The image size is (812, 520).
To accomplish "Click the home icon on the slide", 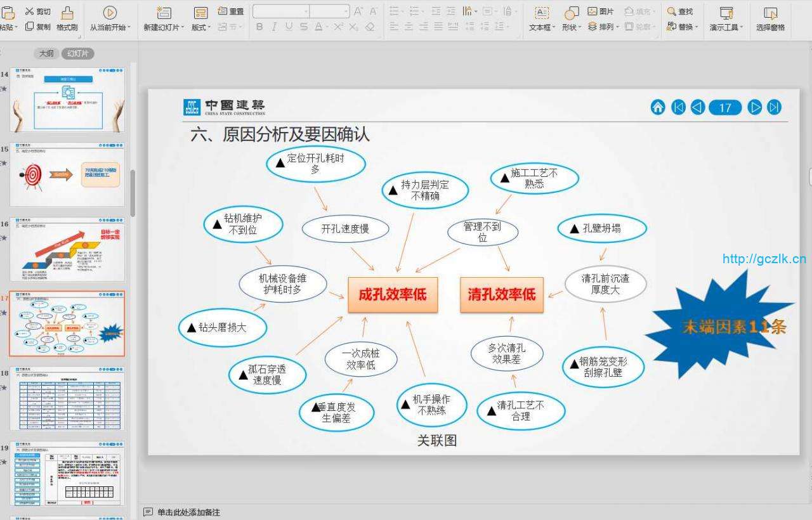I will [x=658, y=107].
